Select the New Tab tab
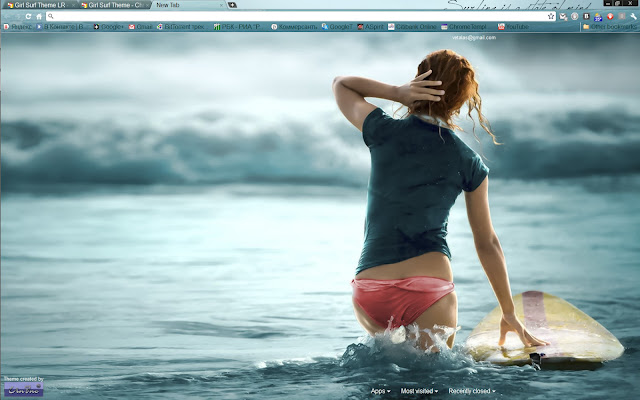Image resolution: width=640 pixels, height=400 pixels. [x=188, y=5]
